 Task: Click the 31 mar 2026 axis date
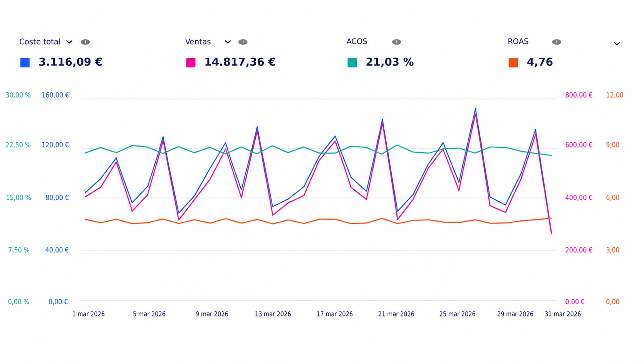562,314
